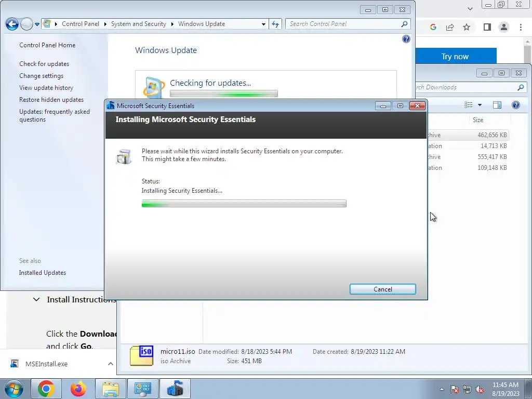The width and height of the screenshot is (532, 399).
Task: Open Updates frequently asked questions link
Action: 54,115
